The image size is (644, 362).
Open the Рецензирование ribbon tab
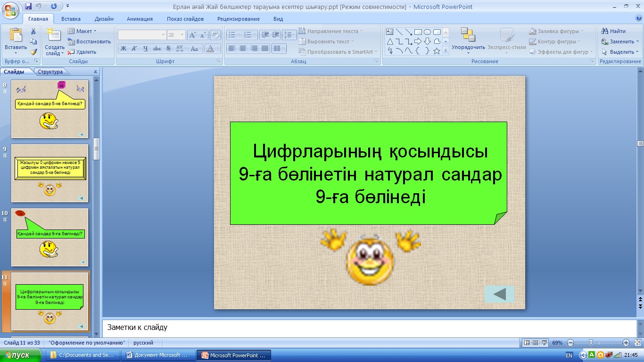pos(239,19)
